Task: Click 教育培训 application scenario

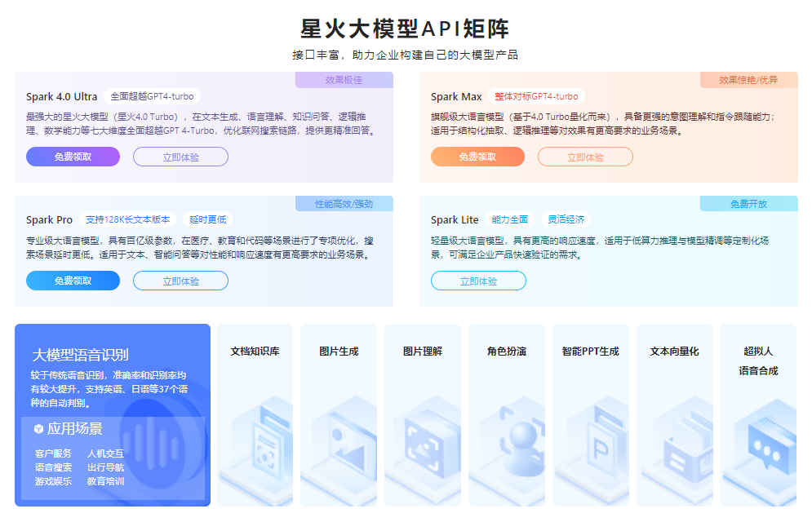Action: (105, 482)
